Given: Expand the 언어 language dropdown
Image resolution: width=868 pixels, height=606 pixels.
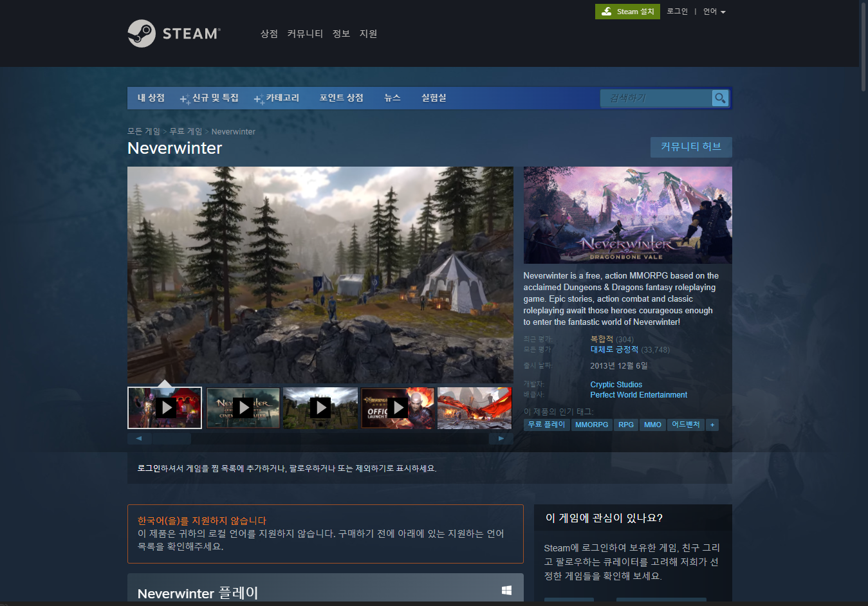Looking at the screenshot, I should (x=714, y=12).
